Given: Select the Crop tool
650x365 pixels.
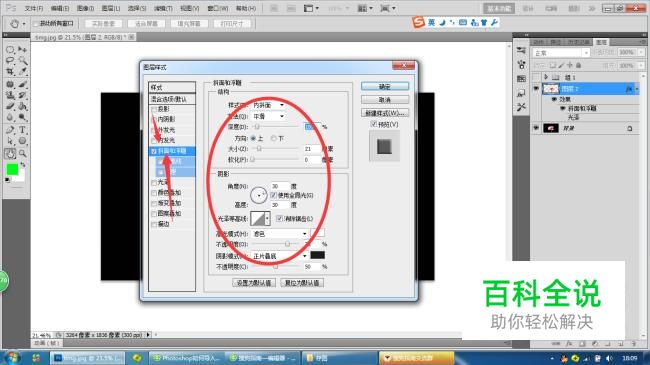Looking at the screenshot, I should coord(10,72).
